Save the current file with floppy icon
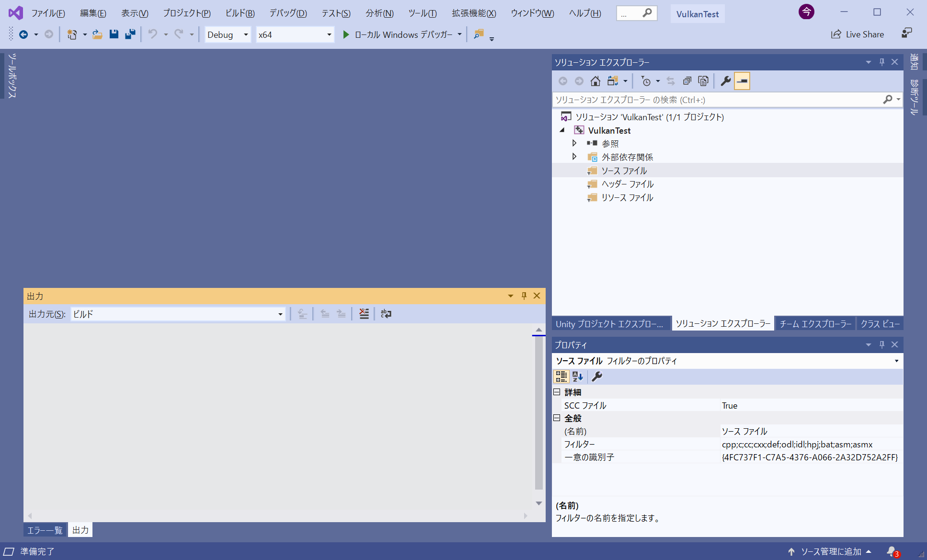 pyautogui.click(x=114, y=34)
